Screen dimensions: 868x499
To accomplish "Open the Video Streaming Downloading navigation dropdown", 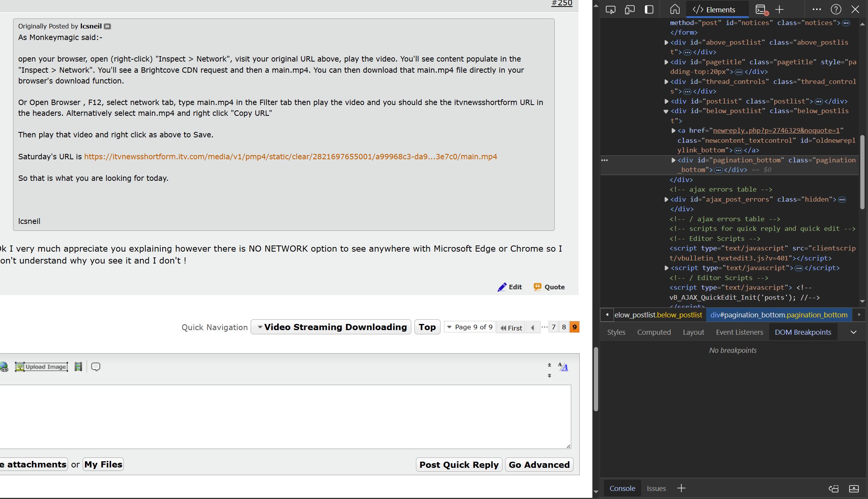I will point(331,327).
